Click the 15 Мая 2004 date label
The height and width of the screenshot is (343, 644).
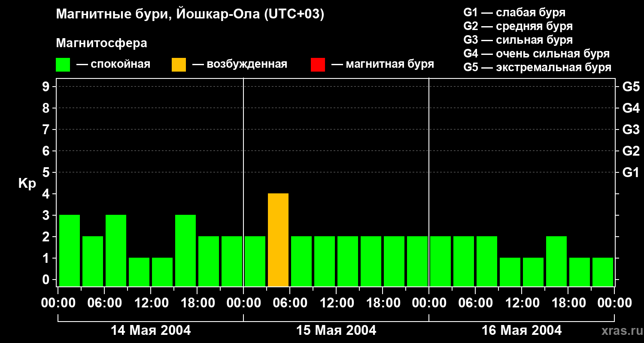[x=336, y=330]
